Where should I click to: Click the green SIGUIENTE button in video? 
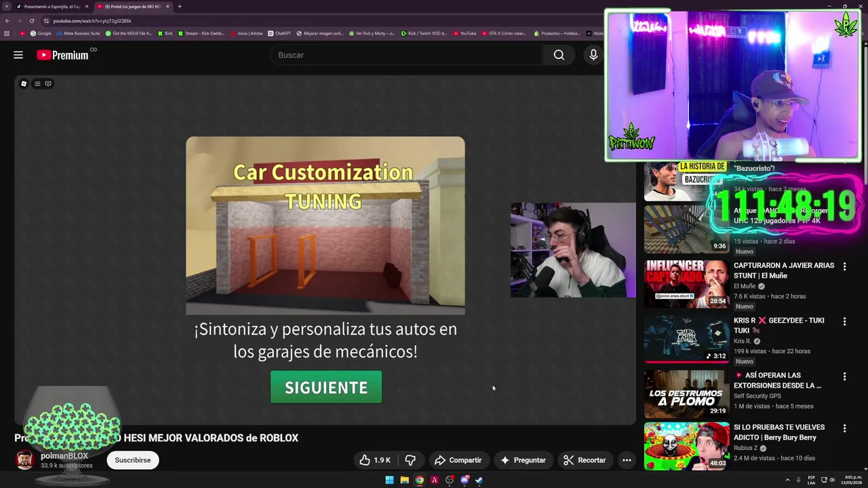click(326, 387)
